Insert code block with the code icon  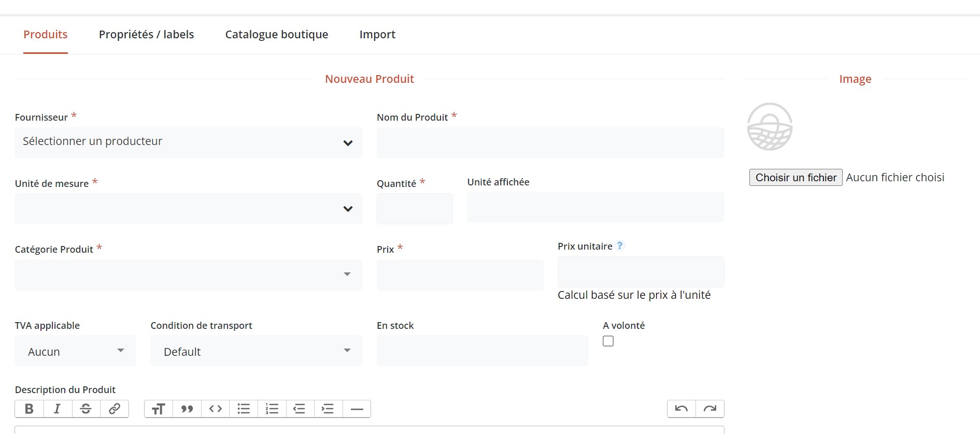[x=216, y=409]
